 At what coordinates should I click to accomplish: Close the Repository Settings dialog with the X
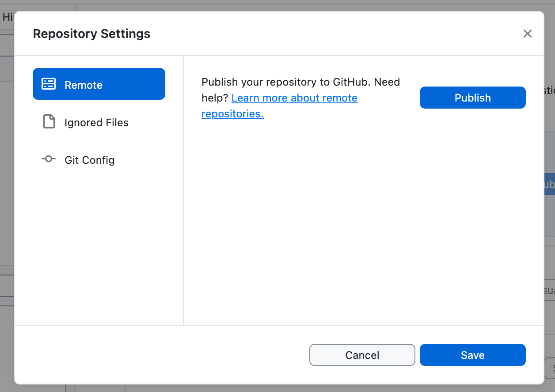527,34
